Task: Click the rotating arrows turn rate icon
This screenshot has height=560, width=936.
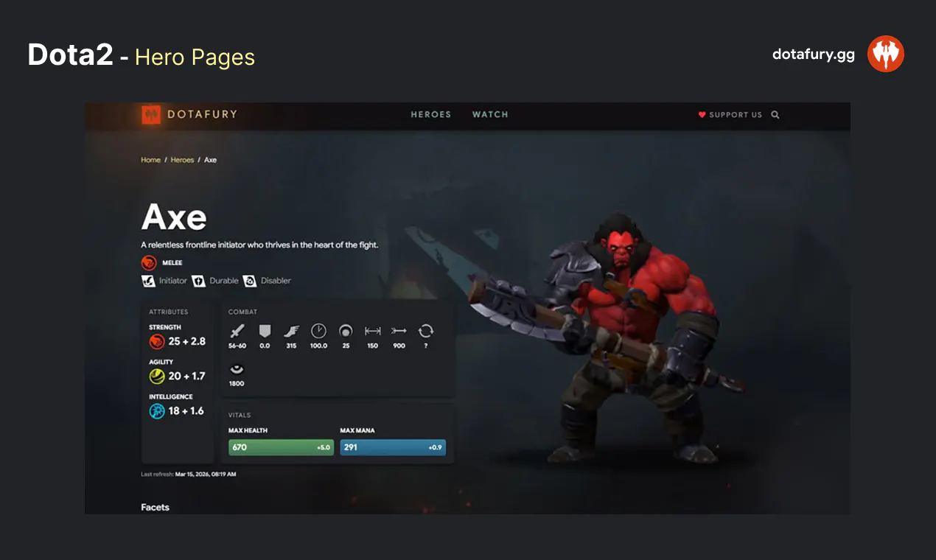Action: (425, 331)
